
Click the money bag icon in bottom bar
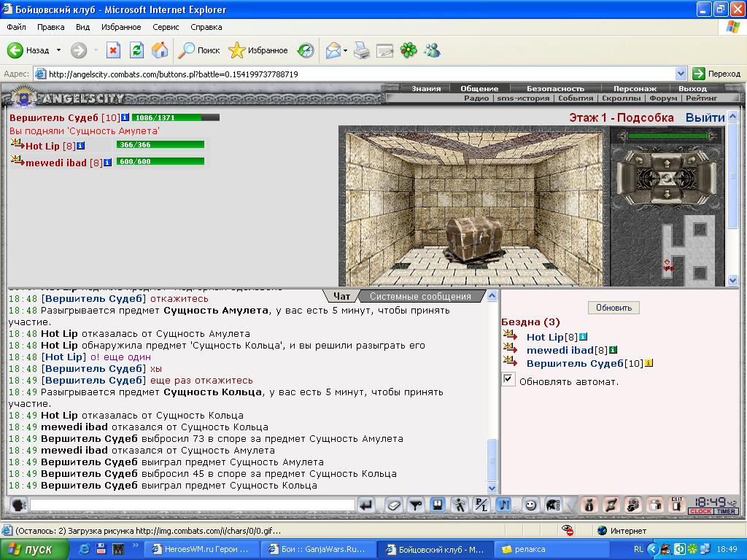tap(589, 505)
